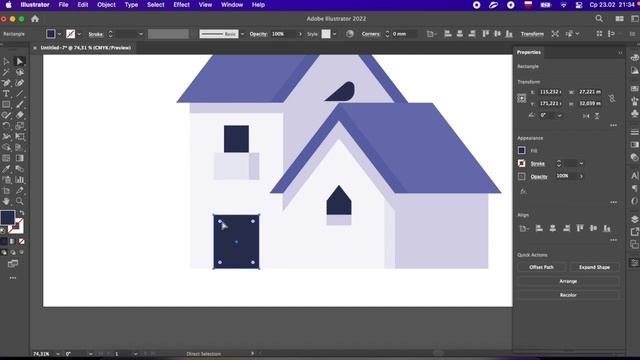Toggle constrain width and height proportions
Screen dimensions: 640x360
(x=612, y=98)
